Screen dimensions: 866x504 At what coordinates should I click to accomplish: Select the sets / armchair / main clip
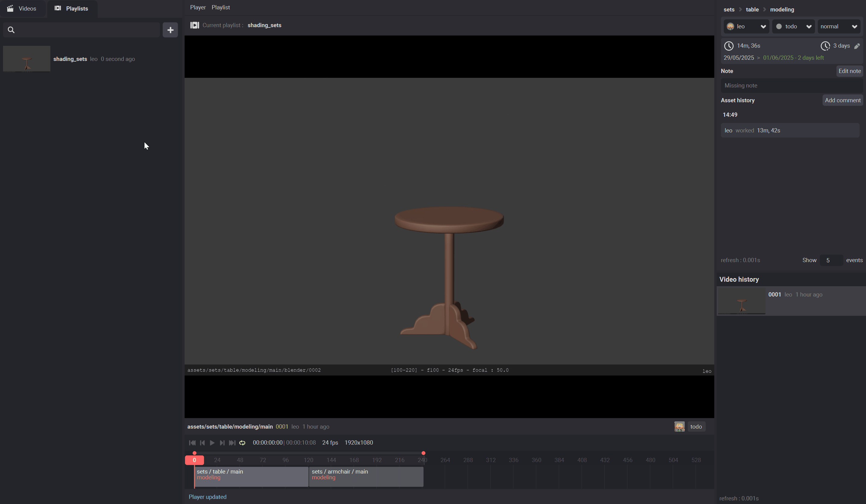[366, 476]
